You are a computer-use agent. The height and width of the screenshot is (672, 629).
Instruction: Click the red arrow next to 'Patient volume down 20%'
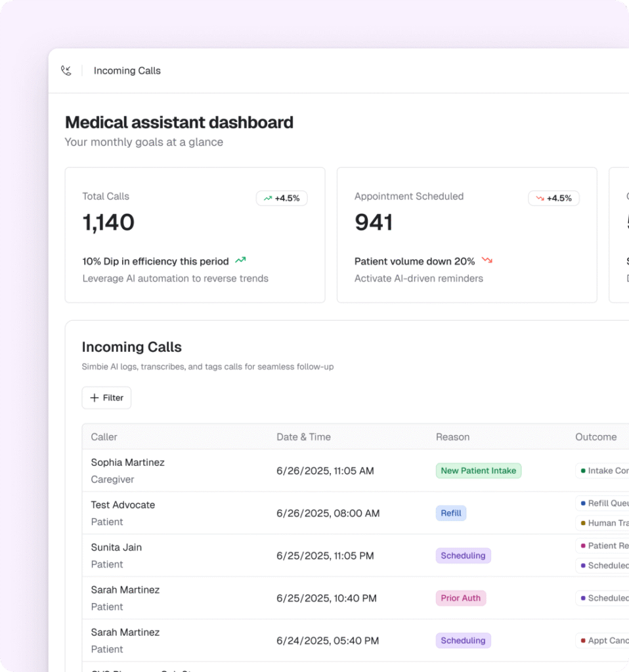pyautogui.click(x=487, y=260)
